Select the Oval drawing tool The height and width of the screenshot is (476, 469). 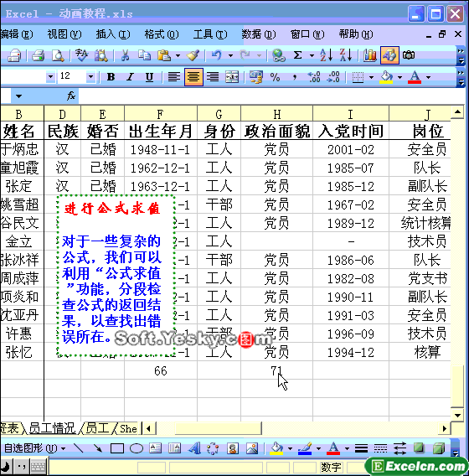pos(137,448)
